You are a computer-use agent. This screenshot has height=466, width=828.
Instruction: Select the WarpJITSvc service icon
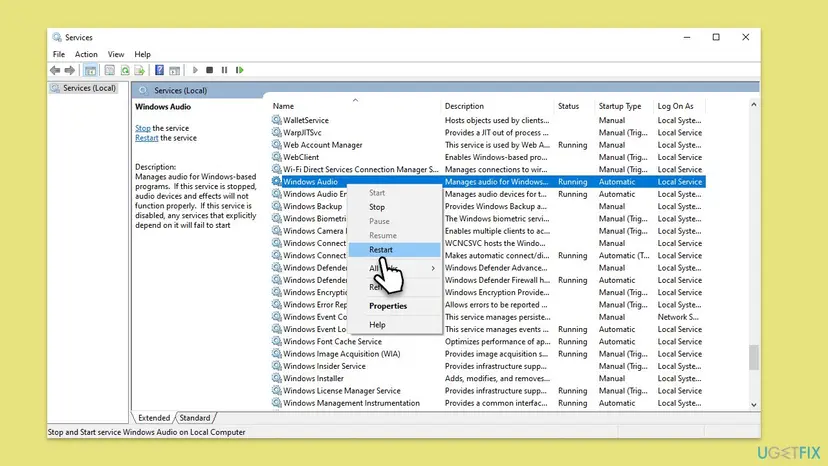277,132
